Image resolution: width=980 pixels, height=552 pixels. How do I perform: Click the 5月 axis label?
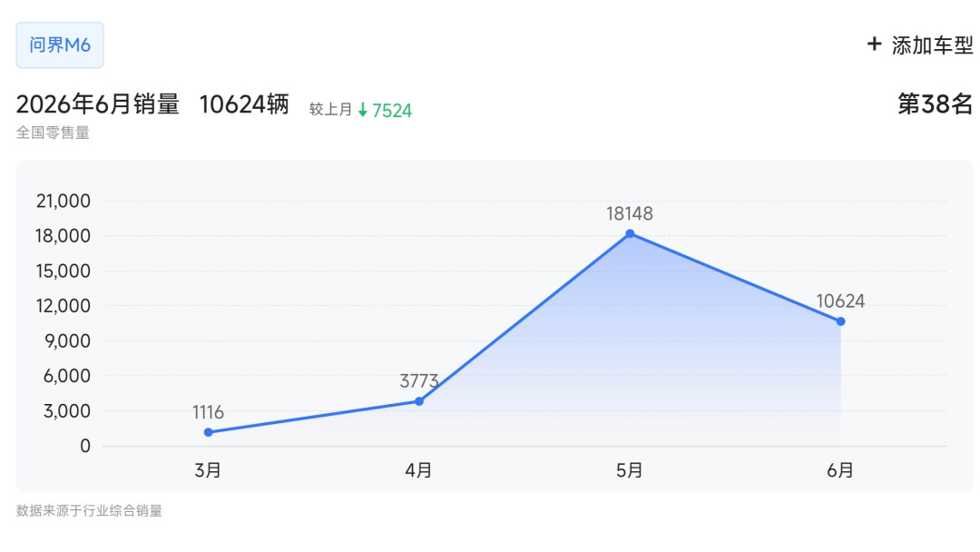click(x=630, y=470)
